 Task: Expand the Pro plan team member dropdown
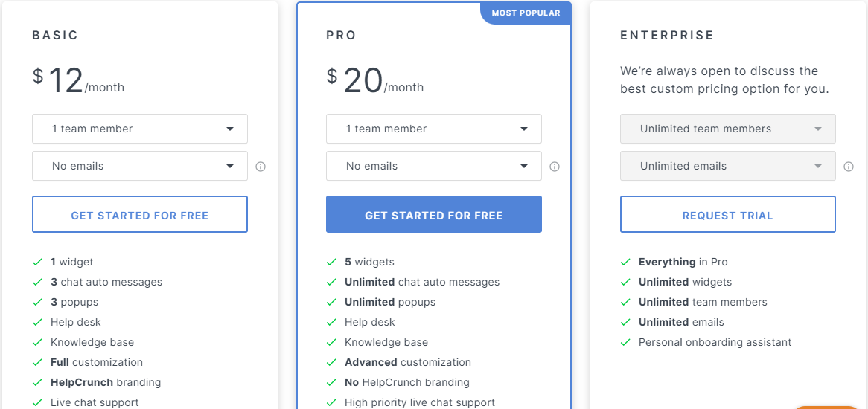433,129
